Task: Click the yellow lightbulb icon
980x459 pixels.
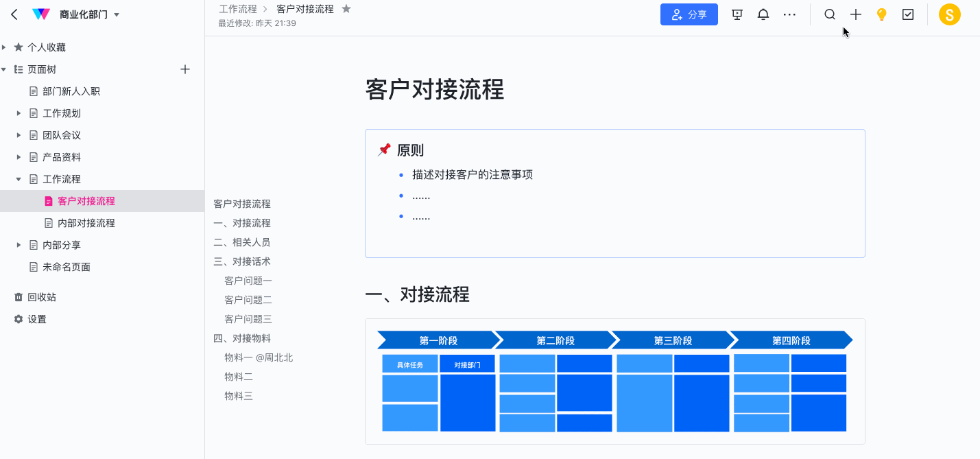Action: pyautogui.click(x=882, y=14)
